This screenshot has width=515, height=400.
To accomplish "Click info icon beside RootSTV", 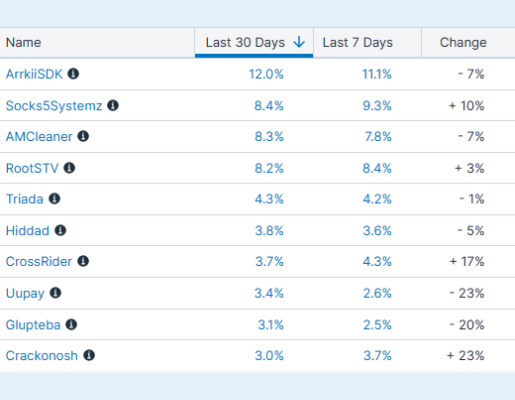I will pyautogui.click(x=69, y=168).
